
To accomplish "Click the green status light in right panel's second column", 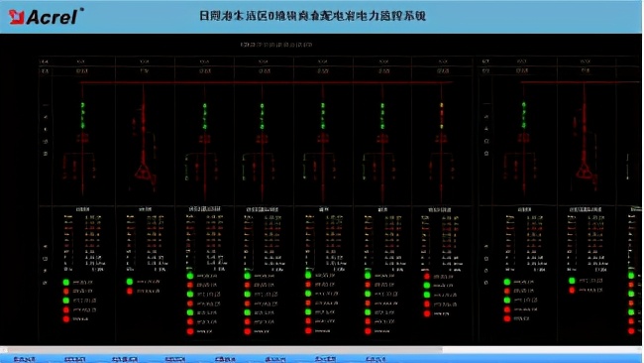I will click(572, 281).
